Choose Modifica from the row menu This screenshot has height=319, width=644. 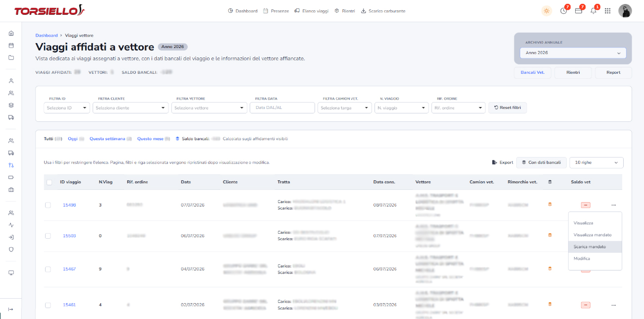pos(595,259)
